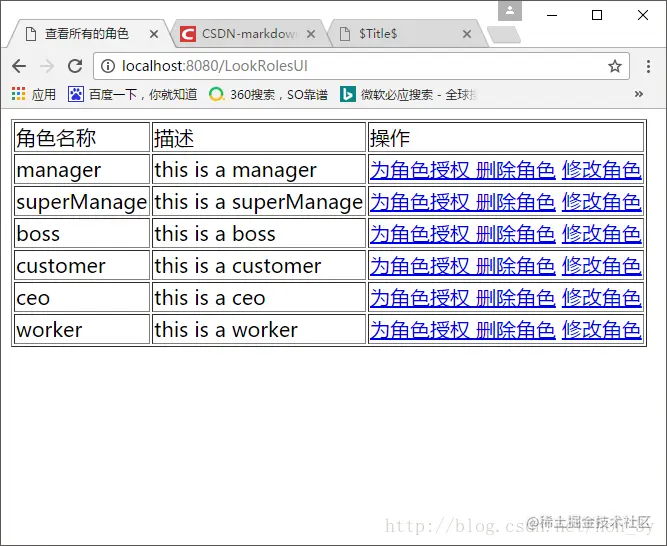Click the 描述 header cell
The image size is (667, 546).
tap(259, 137)
